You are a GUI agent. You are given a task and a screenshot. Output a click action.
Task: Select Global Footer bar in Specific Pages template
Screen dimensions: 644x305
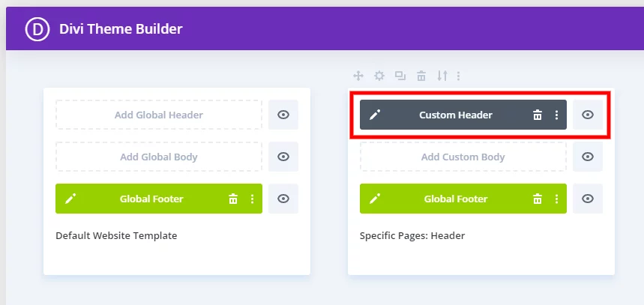pos(463,199)
